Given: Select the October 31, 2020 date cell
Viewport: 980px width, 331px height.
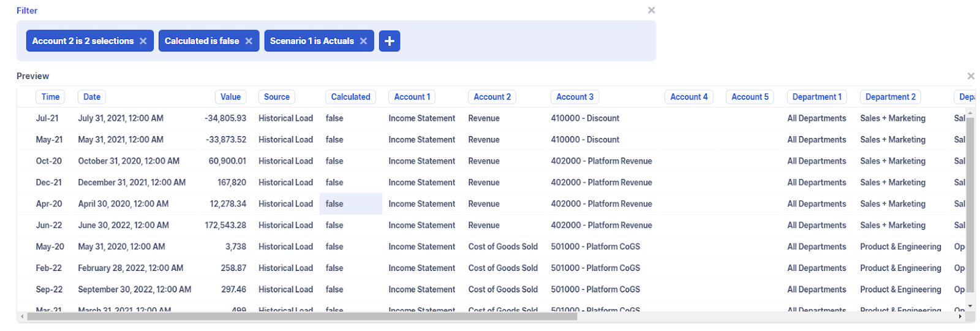Looking at the screenshot, I should [129, 161].
